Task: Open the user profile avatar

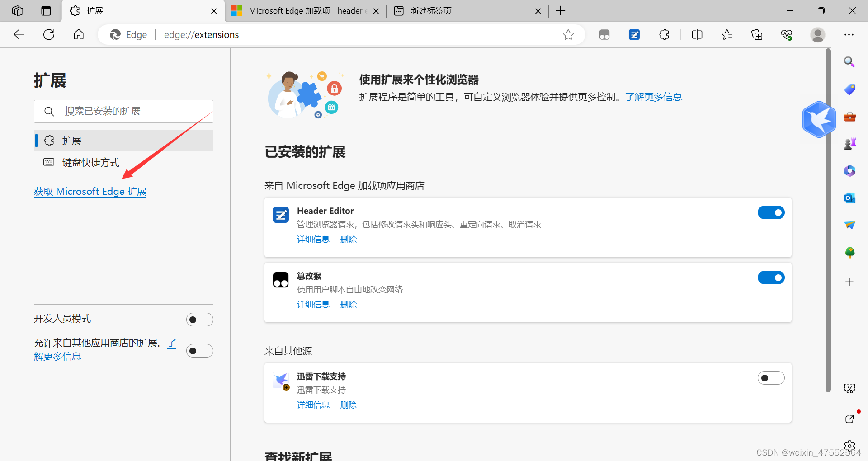Action: (x=817, y=35)
